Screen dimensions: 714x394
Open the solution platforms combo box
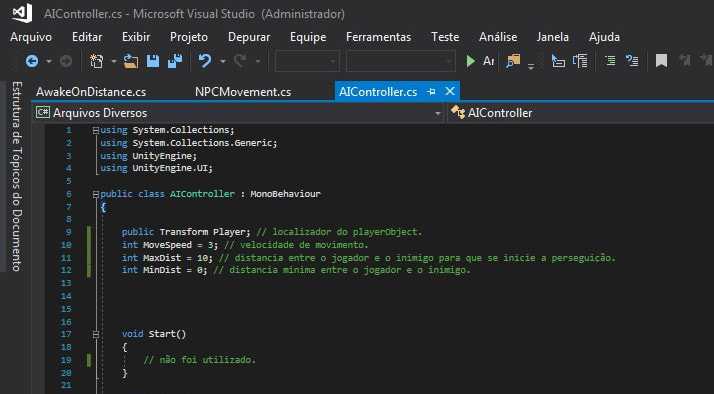click(401, 61)
